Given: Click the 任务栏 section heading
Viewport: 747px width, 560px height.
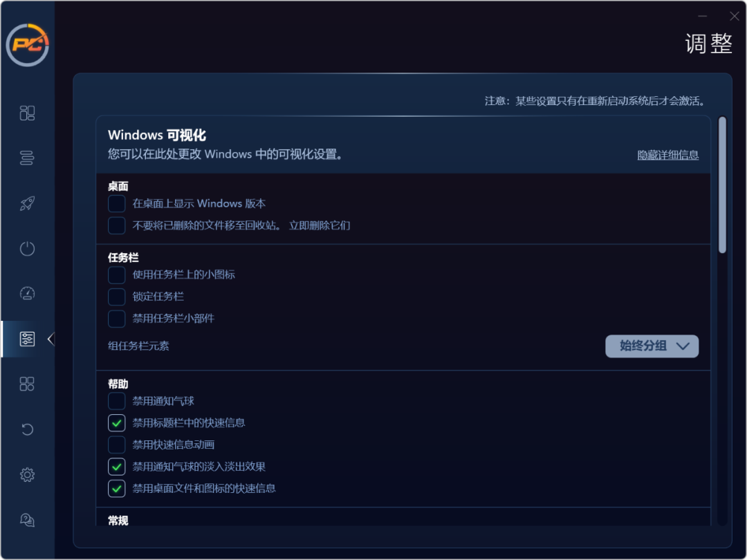Looking at the screenshot, I should point(123,258).
